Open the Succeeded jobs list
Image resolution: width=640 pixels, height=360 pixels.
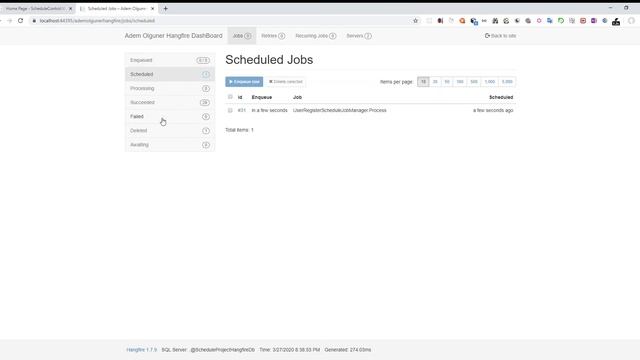tap(170, 102)
